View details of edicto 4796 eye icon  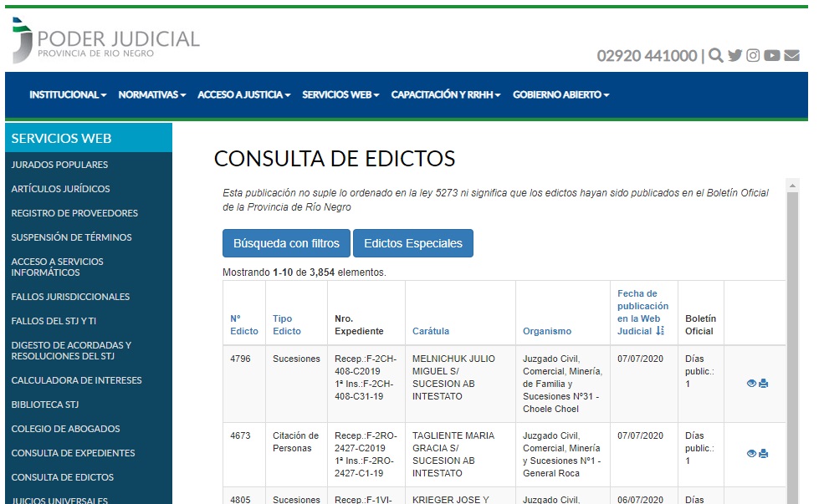(751, 384)
